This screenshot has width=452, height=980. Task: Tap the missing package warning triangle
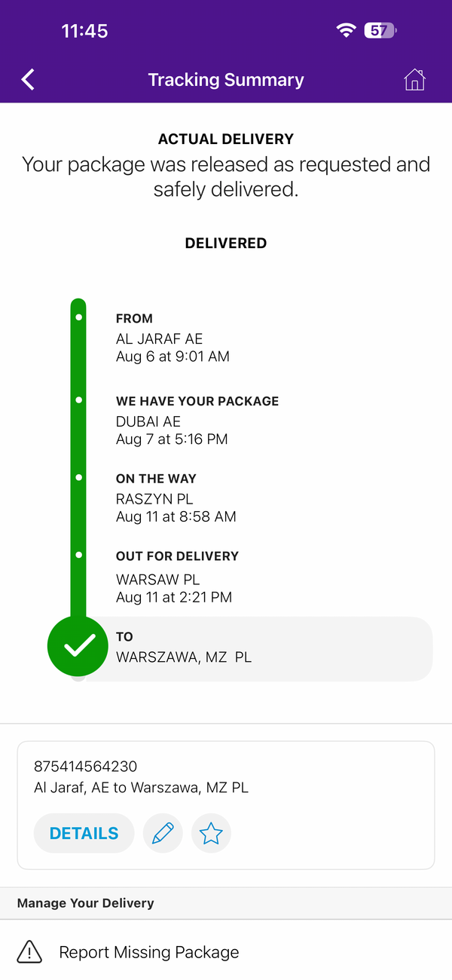(x=29, y=952)
